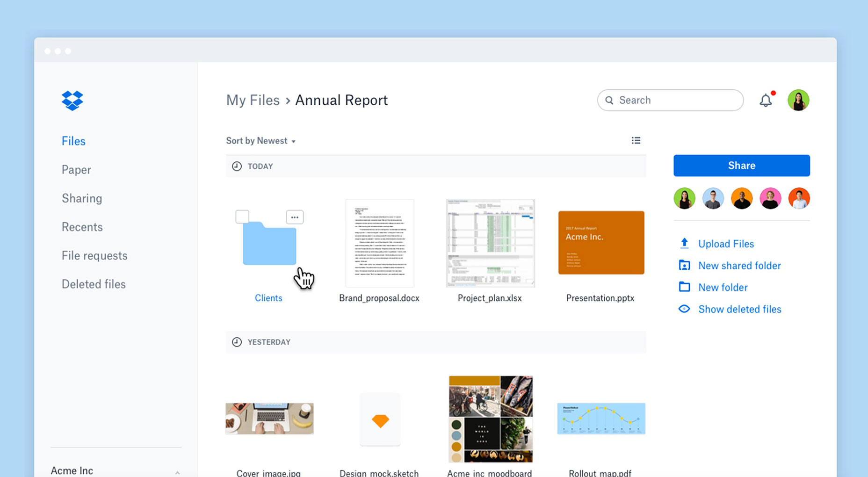The height and width of the screenshot is (477, 868).
Task: Open the Project_plan.xlsx spreadsheet thumbnail
Action: tap(490, 243)
